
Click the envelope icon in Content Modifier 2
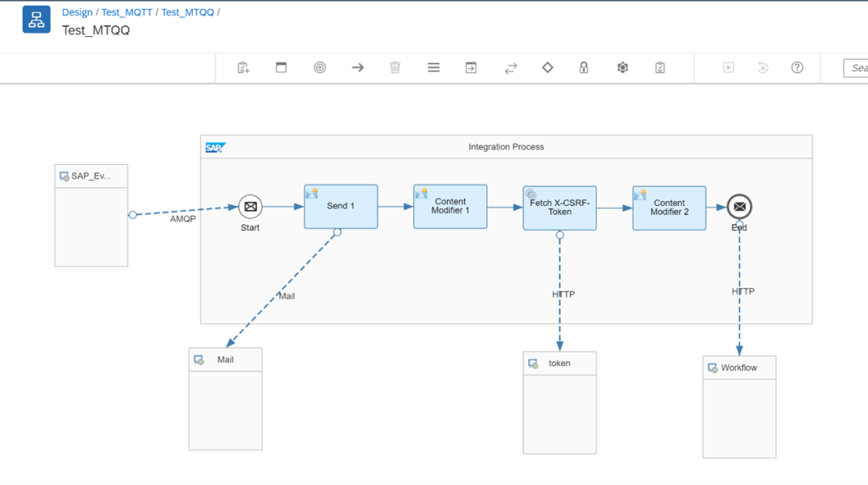click(641, 195)
